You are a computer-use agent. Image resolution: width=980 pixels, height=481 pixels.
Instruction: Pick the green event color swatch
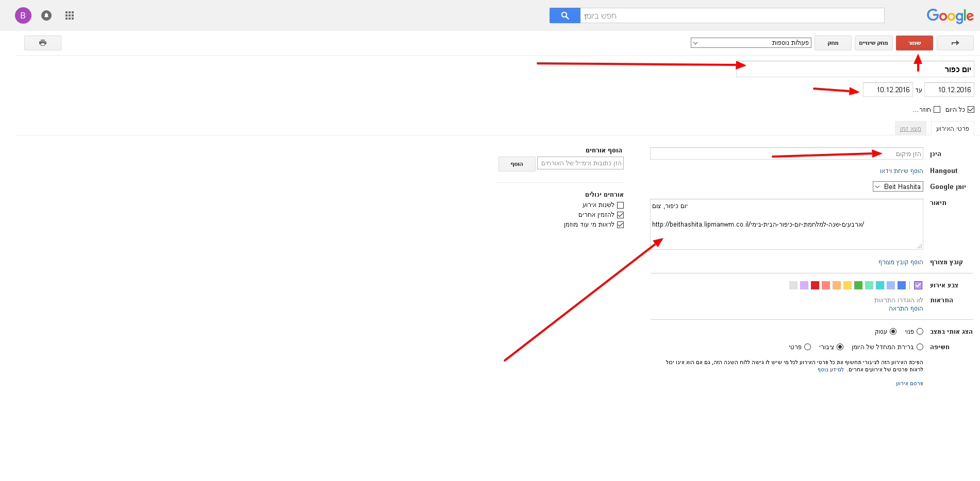(858, 285)
